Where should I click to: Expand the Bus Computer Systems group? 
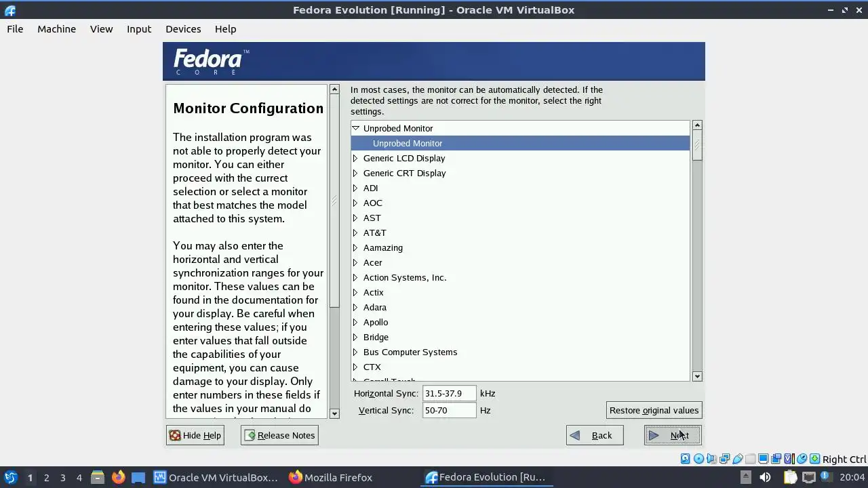[x=355, y=352]
